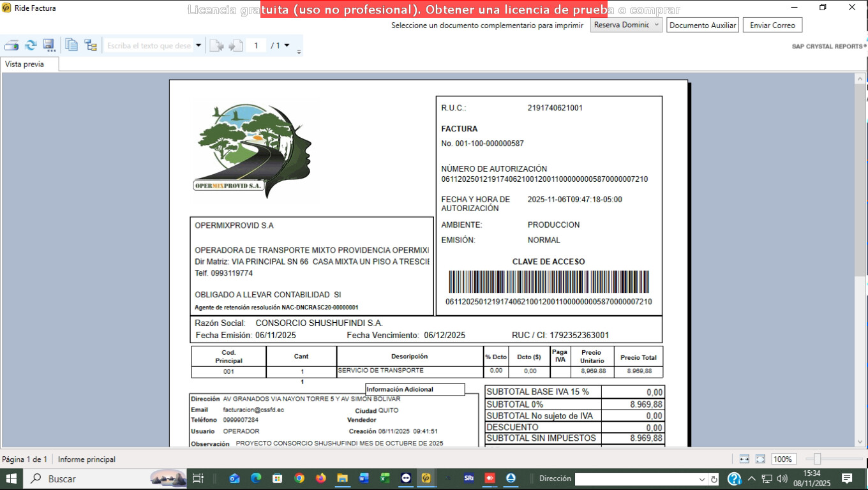Click the copy icon in toolbar
The image size is (868, 490).
[71, 45]
